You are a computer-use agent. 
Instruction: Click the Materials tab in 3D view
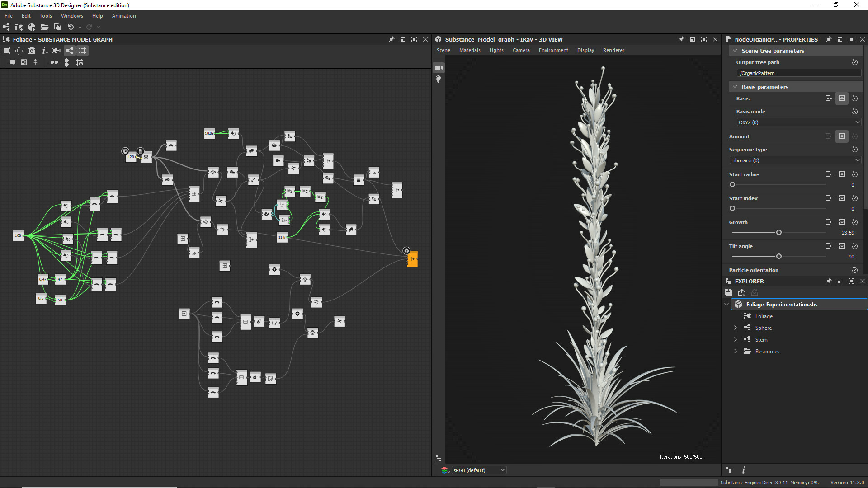[470, 50]
